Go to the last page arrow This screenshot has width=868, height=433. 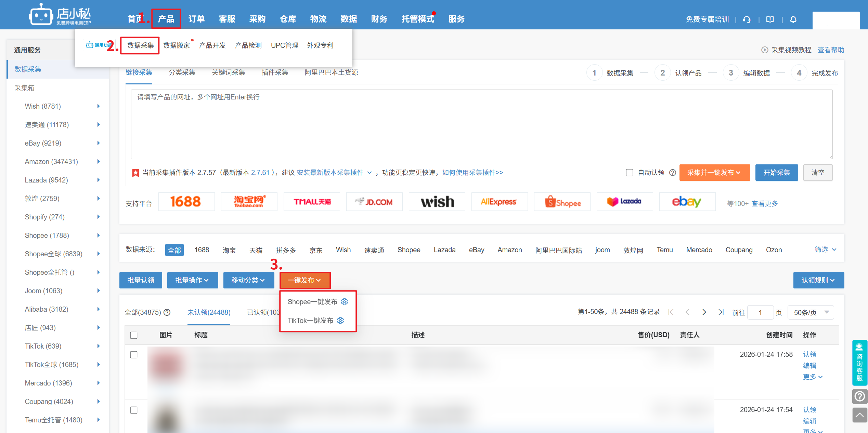721,312
